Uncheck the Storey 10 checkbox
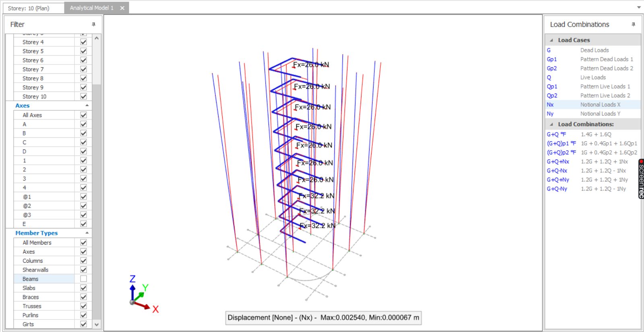The width and height of the screenshot is (644, 332). coord(83,96)
